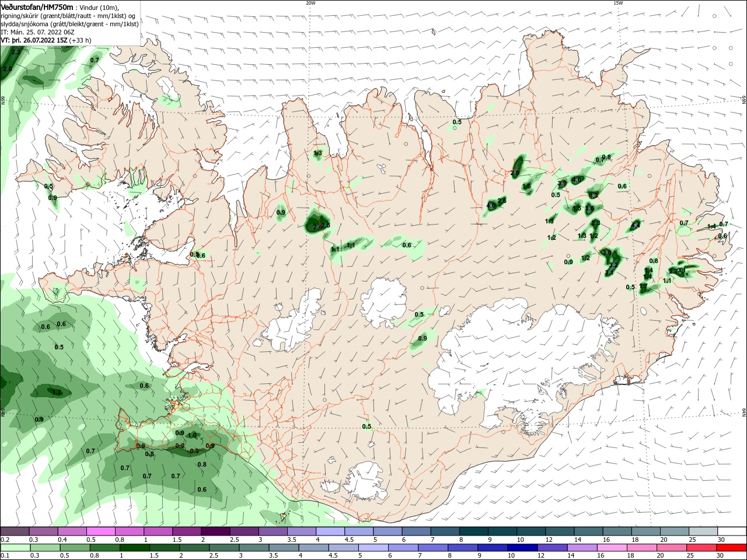Click the 15W longitude label
Viewport: 747px width, 560px height.
coord(618,3)
